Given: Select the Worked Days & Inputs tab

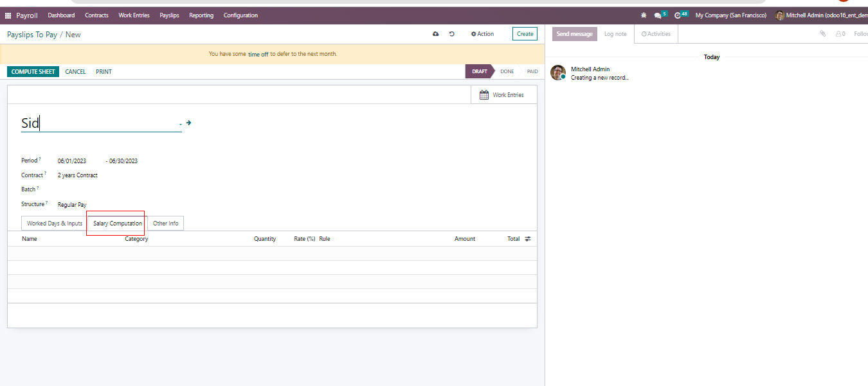Looking at the screenshot, I should coord(55,224).
